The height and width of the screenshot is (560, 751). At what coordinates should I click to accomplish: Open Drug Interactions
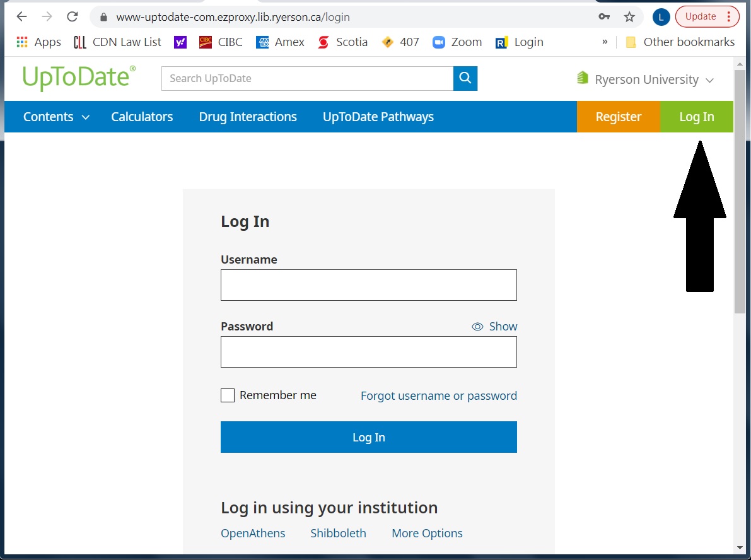(248, 117)
